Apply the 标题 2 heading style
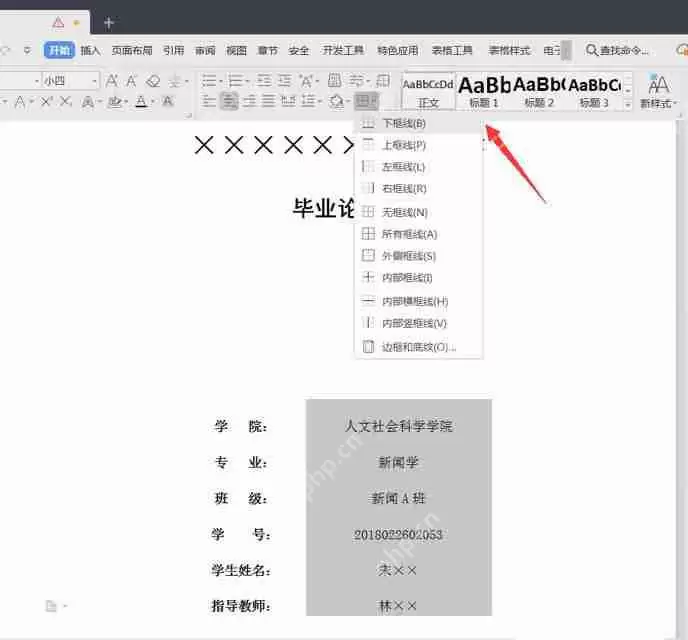Screen dimensions: 688x640 click(x=539, y=92)
